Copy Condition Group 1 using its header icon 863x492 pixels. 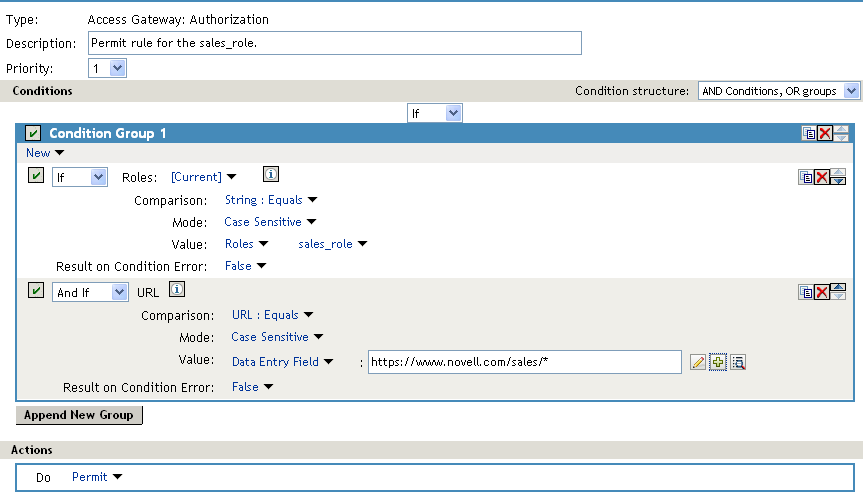coord(808,133)
